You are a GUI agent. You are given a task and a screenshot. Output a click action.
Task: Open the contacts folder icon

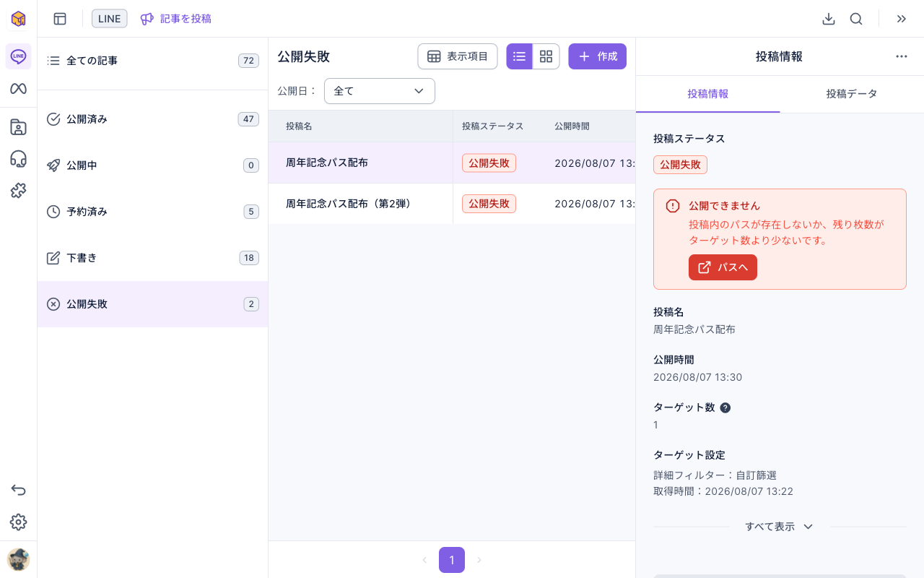(18, 127)
